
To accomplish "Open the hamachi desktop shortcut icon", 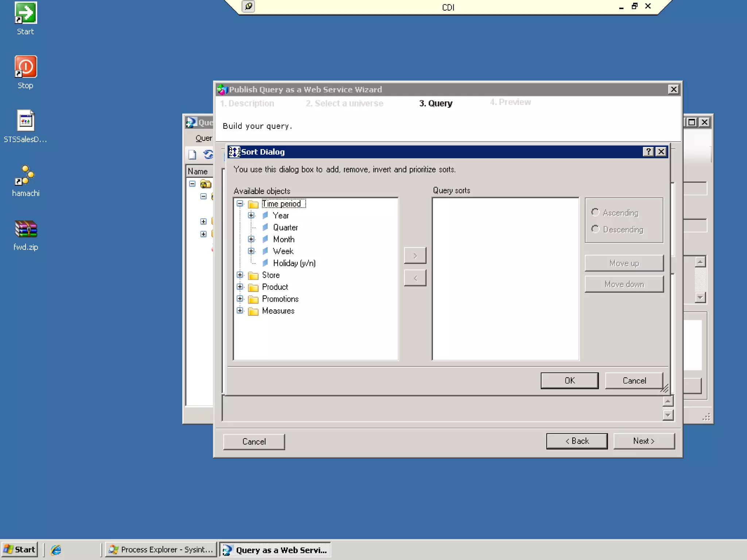I will tap(25, 175).
